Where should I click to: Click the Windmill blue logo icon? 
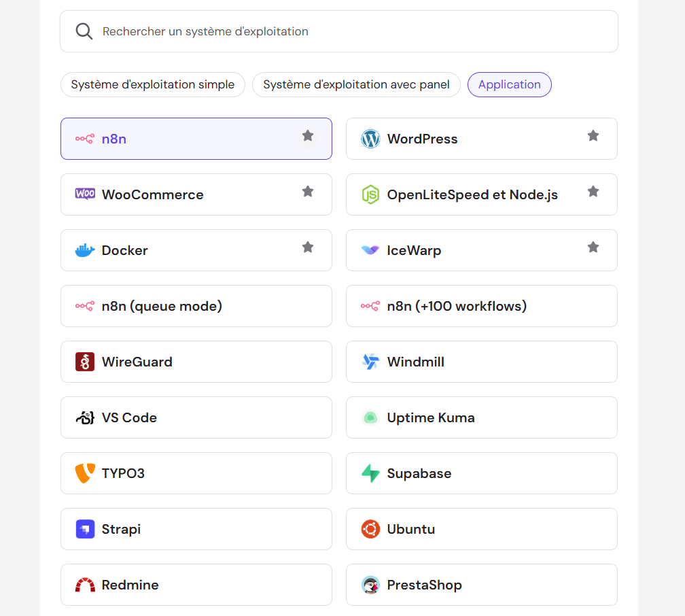click(x=370, y=362)
